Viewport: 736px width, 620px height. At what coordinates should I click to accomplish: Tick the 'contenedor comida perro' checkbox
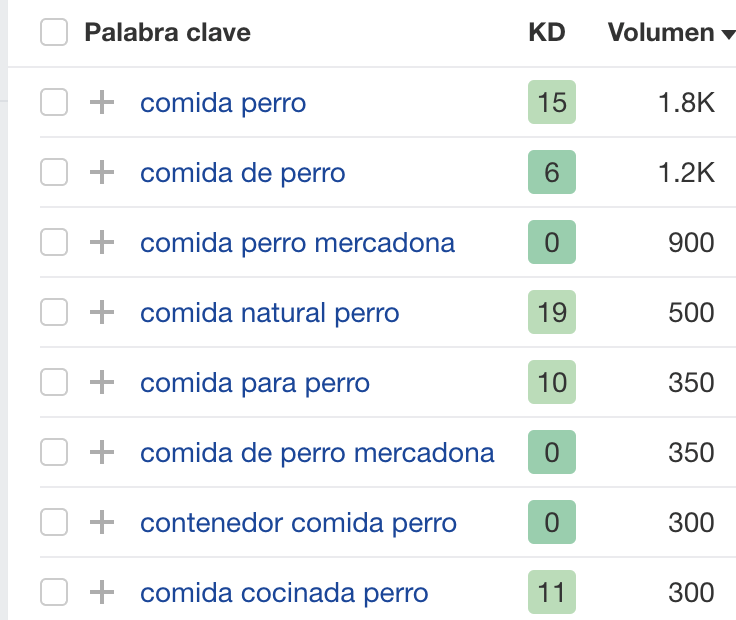pyautogui.click(x=54, y=522)
